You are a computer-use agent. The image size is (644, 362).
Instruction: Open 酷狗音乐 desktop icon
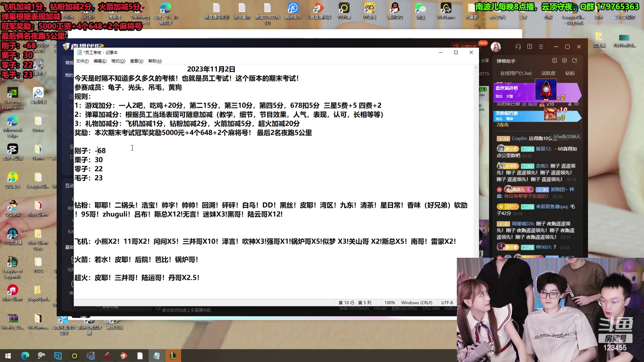tap(293, 11)
